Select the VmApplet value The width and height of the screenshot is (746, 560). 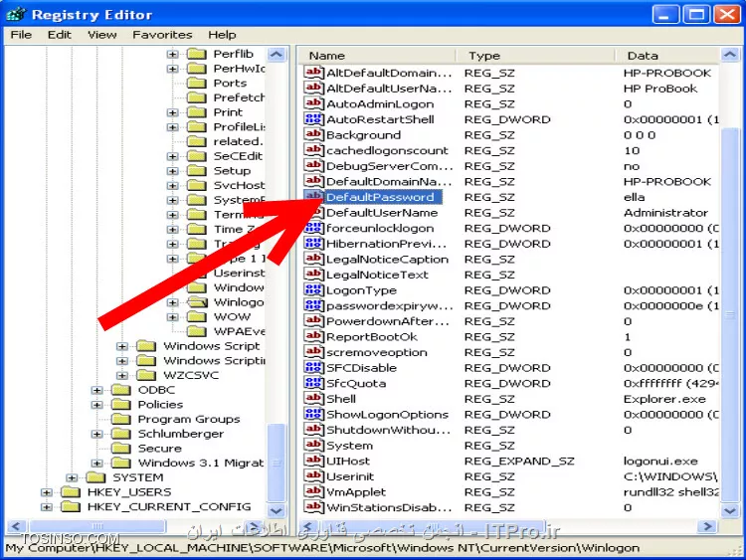pos(356,492)
